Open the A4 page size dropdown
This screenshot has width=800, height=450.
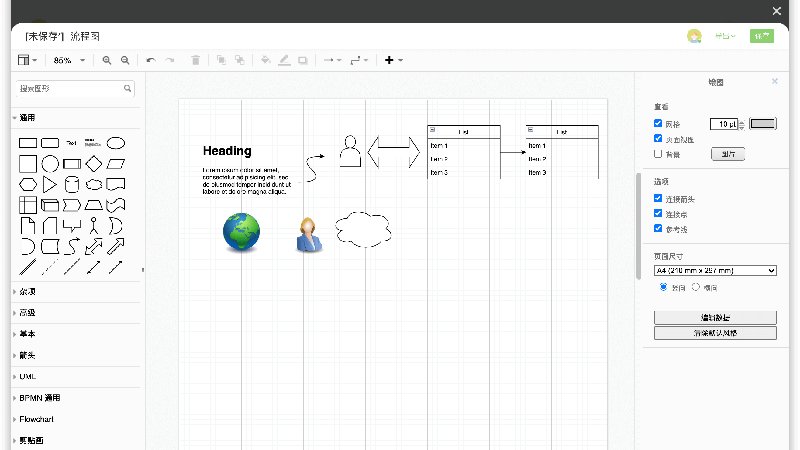715,270
